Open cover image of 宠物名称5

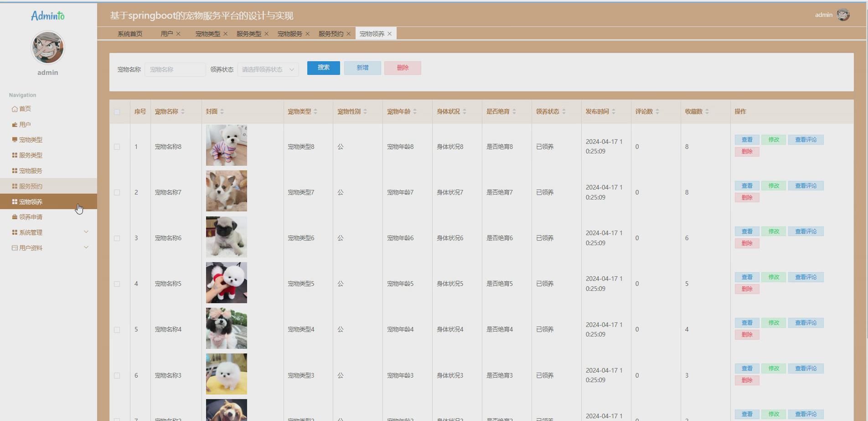[x=227, y=282]
